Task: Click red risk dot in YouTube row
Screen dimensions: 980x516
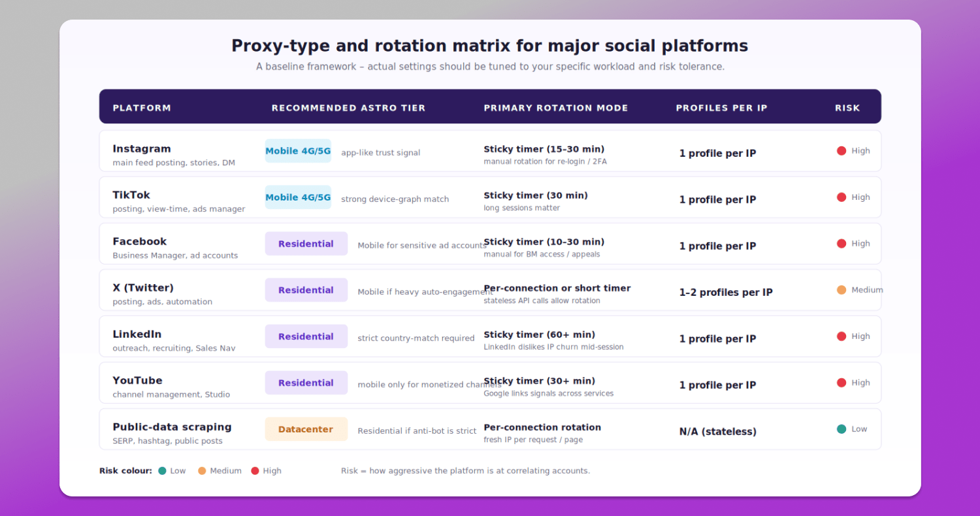Action: point(841,383)
